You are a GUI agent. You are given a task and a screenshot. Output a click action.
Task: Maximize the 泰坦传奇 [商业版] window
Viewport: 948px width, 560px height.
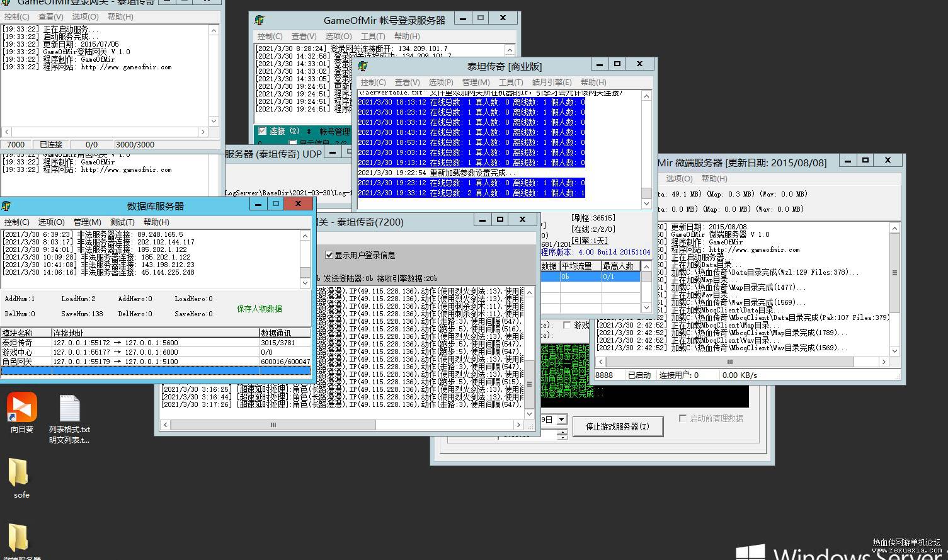tap(617, 64)
